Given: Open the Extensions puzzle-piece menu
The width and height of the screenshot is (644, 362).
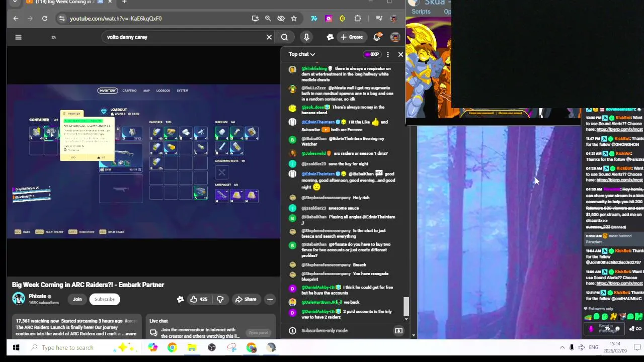Looking at the screenshot, I should (358, 19).
